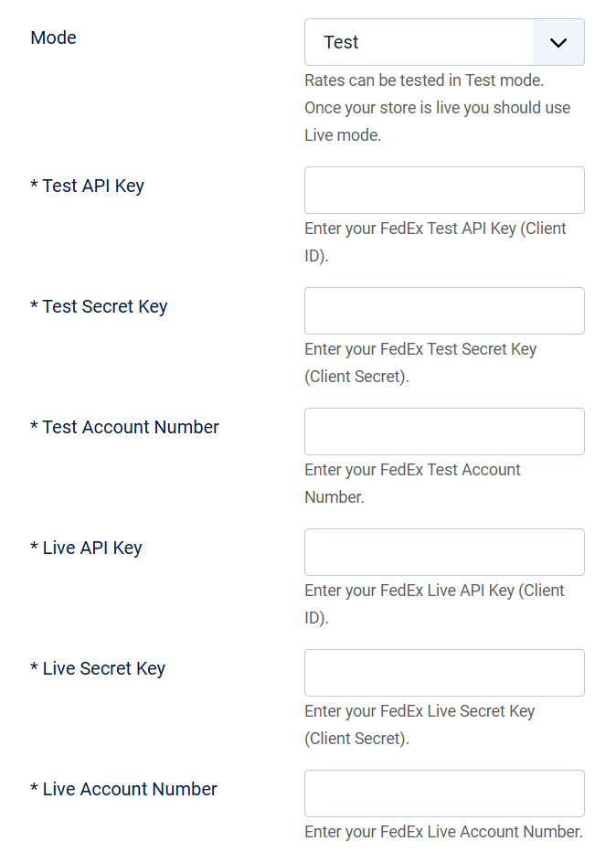Open the Mode dropdown showing Test
The image size is (616, 852).
(420, 43)
